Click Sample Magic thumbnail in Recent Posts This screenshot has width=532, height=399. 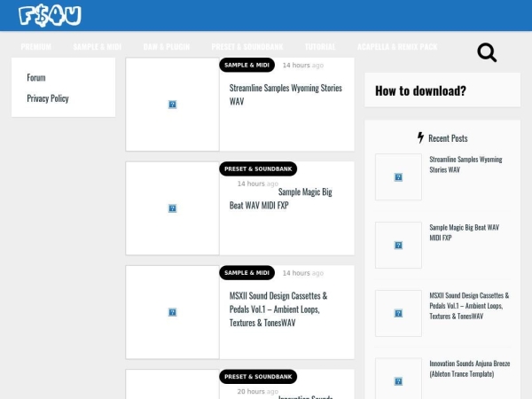click(398, 245)
